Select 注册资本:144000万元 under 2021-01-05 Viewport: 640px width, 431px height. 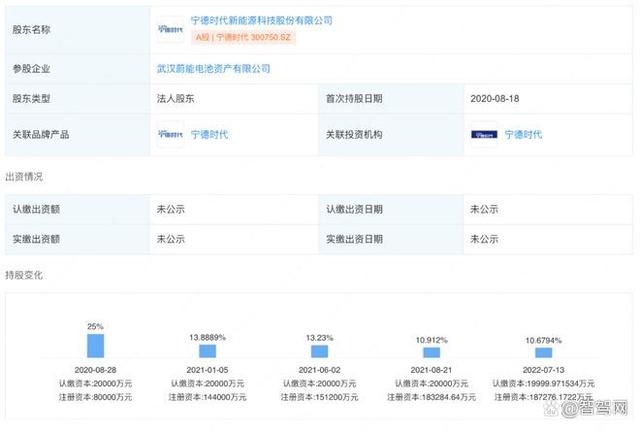point(207,397)
